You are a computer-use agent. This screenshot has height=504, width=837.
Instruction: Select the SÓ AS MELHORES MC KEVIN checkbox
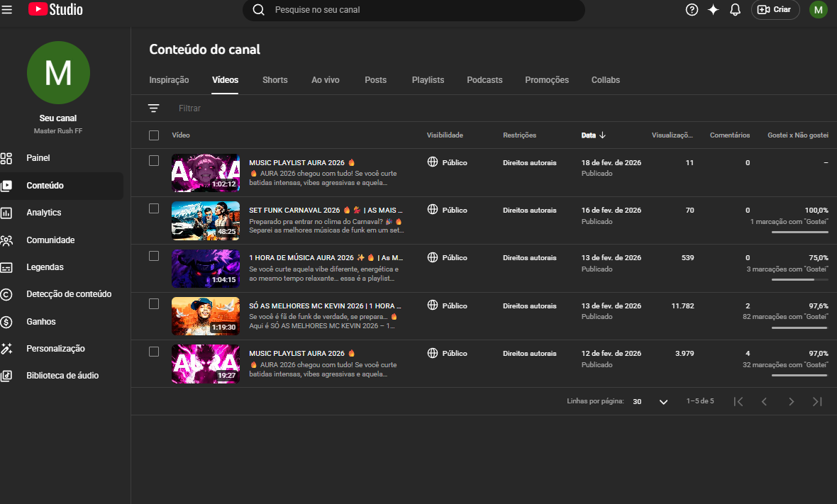coord(154,304)
